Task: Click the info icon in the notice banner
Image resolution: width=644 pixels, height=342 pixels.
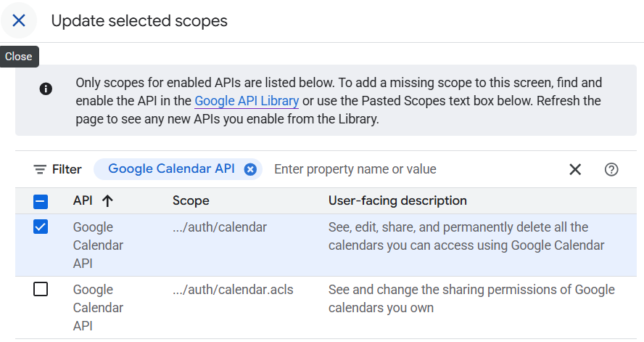Action: click(46, 89)
